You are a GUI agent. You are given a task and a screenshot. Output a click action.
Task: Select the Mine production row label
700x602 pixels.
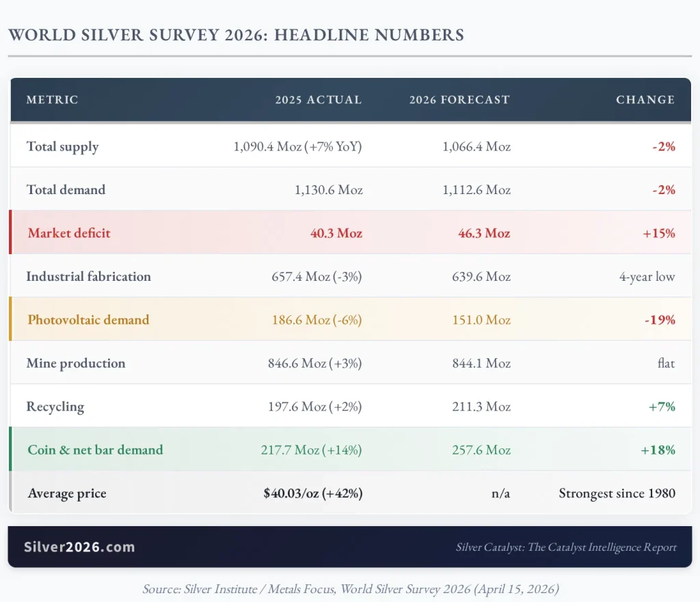click(76, 364)
